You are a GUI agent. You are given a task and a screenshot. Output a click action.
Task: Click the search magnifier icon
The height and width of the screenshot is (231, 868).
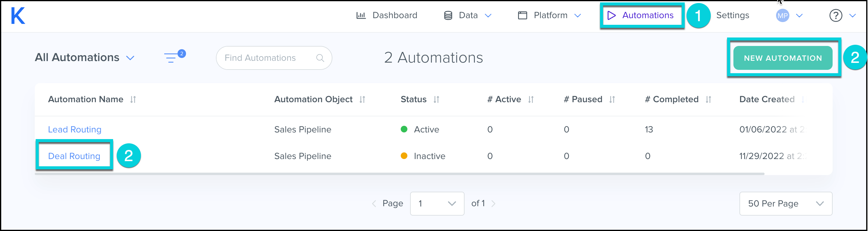point(320,58)
